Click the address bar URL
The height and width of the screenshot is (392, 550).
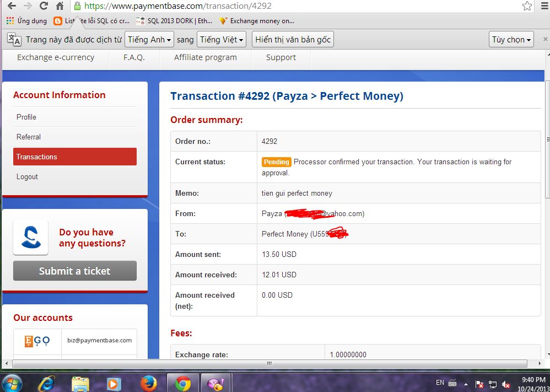[x=178, y=6]
